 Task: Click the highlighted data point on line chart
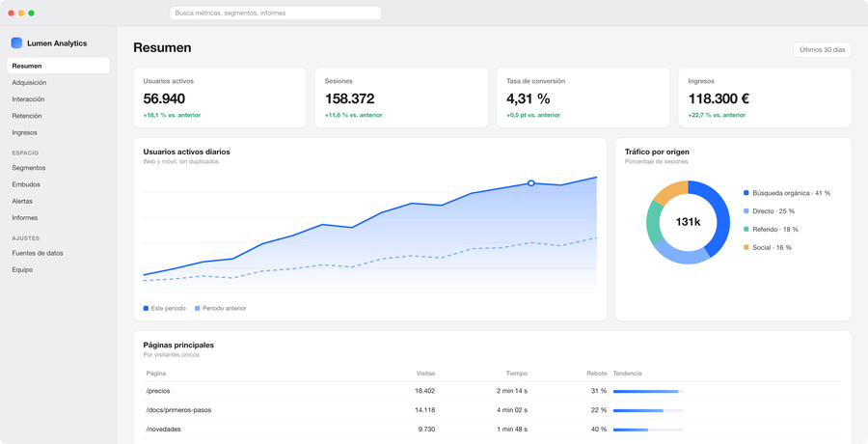(x=530, y=183)
